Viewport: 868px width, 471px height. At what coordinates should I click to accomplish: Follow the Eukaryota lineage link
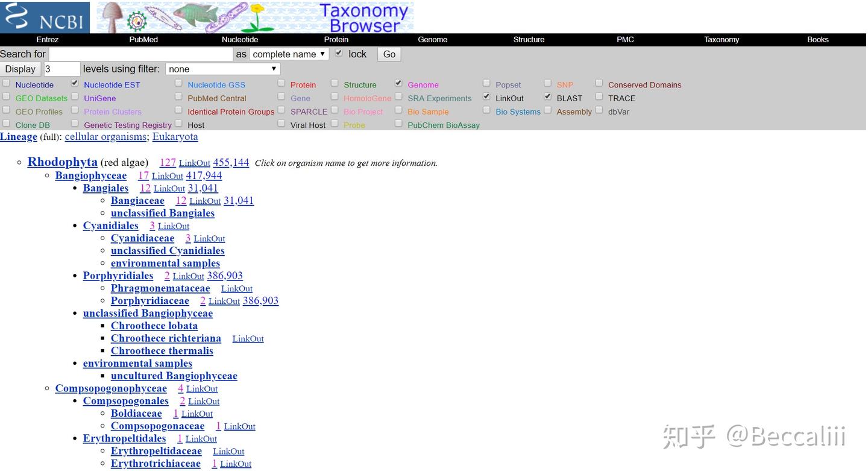pyautogui.click(x=175, y=136)
